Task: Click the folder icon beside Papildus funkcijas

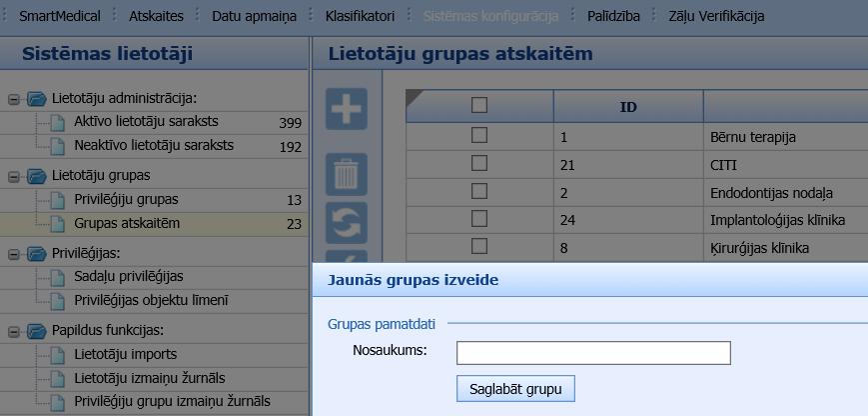Action: coord(37,330)
